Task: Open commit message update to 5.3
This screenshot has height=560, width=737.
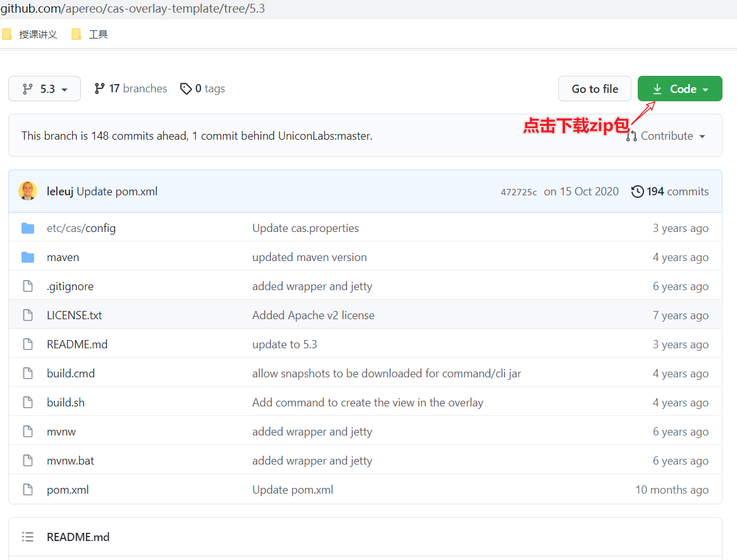Action: [284, 344]
